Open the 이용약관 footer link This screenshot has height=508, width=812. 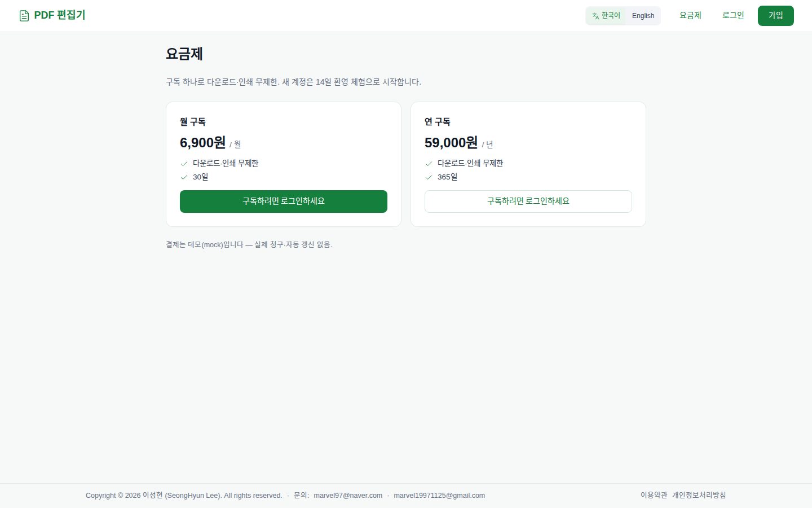[654, 495]
